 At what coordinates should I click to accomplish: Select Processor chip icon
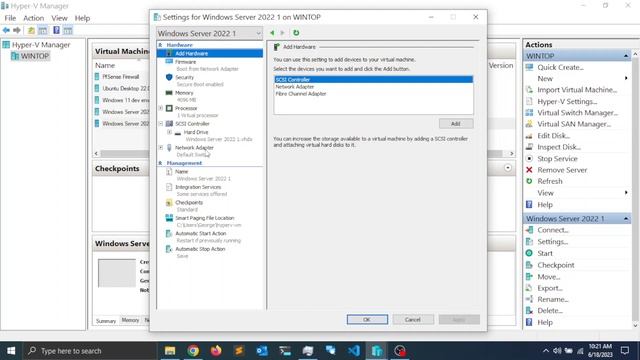click(169, 108)
